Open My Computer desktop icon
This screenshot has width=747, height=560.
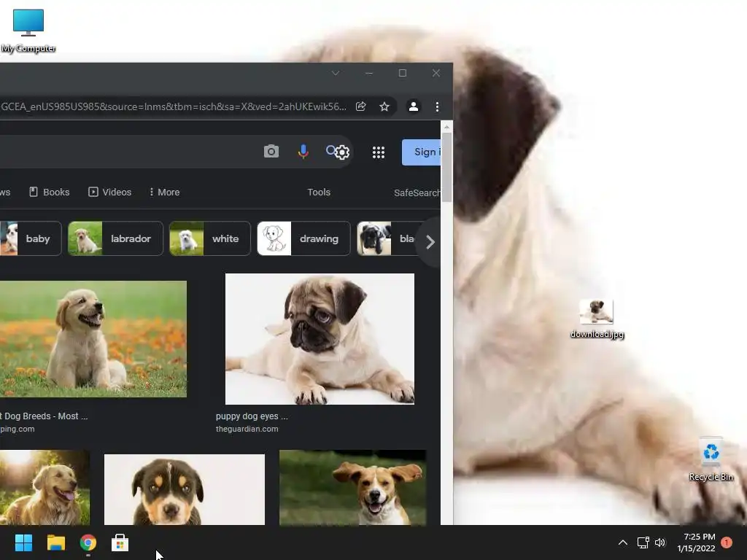point(28,31)
